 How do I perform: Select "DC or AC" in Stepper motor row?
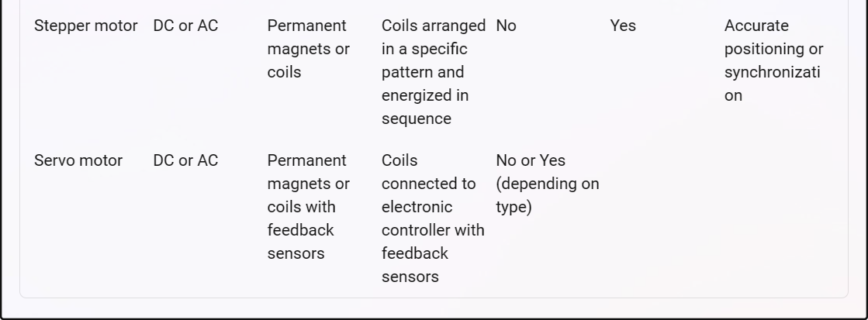pos(185,26)
